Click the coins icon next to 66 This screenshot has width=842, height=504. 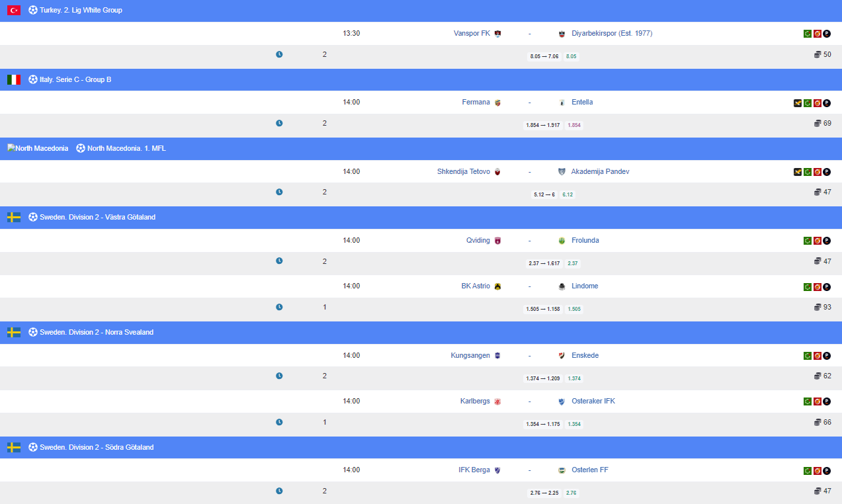pos(818,422)
